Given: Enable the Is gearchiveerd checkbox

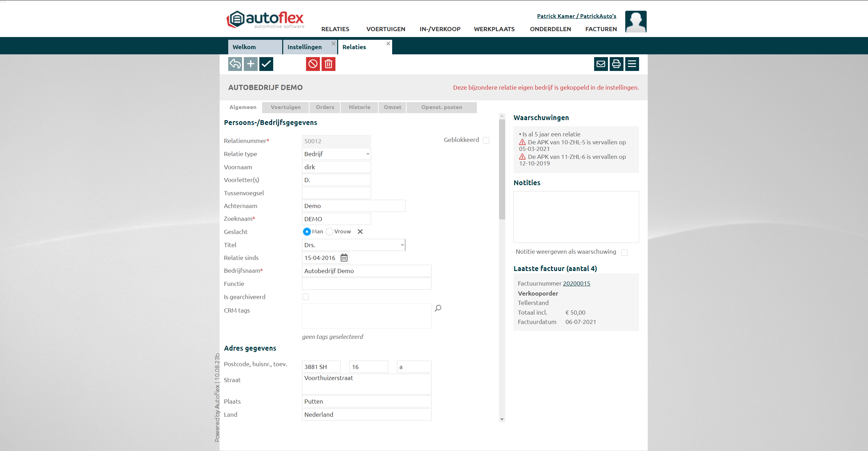Looking at the screenshot, I should click(305, 297).
